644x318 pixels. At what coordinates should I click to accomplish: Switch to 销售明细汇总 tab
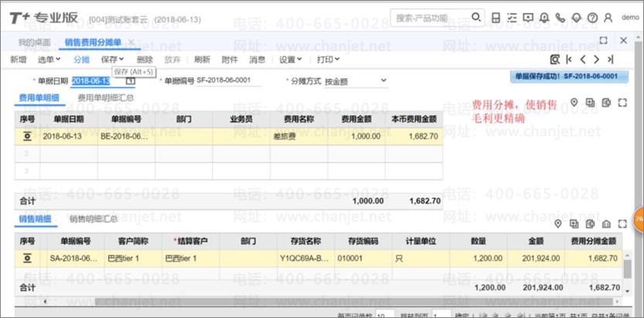coord(94,219)
